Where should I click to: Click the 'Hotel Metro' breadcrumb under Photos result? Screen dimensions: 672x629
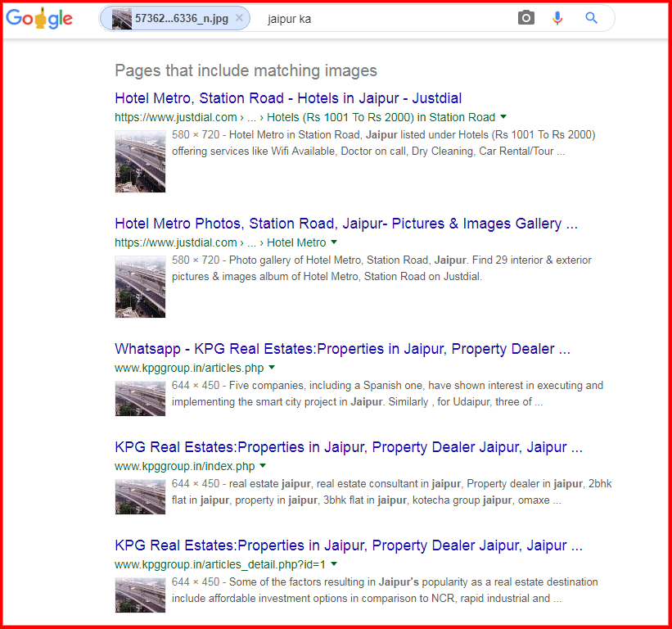(296, 242)
